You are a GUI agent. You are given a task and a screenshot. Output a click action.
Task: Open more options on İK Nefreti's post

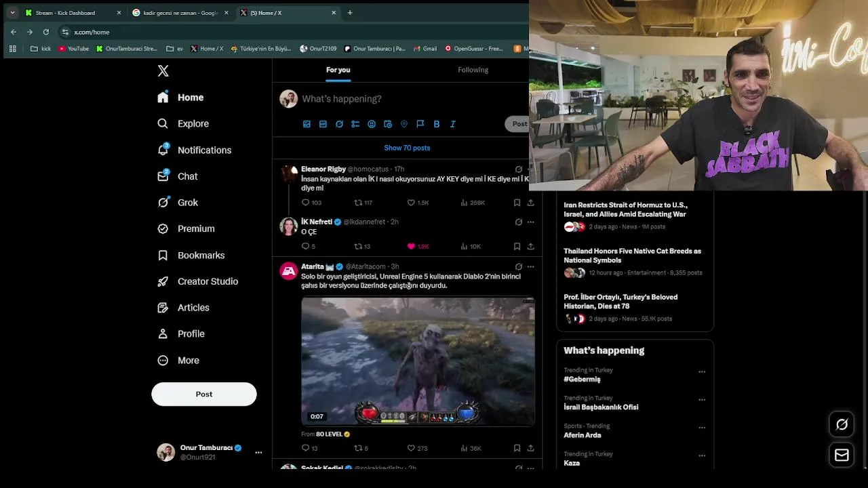(x=530, y=222)
